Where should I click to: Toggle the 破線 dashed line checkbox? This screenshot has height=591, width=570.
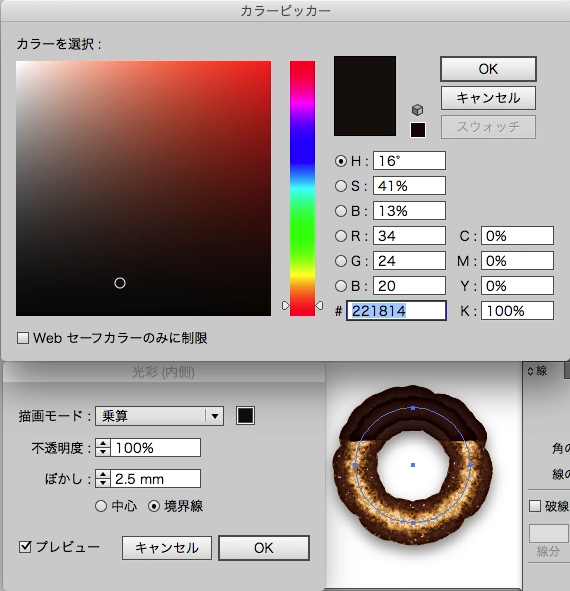point(535,506)
